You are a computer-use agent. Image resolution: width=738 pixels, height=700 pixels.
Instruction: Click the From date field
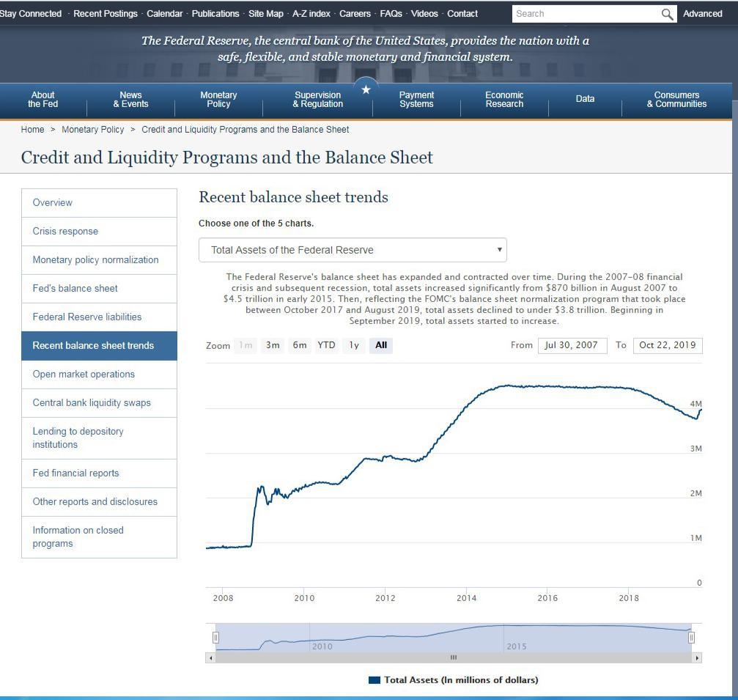click(x=572, y=345)
